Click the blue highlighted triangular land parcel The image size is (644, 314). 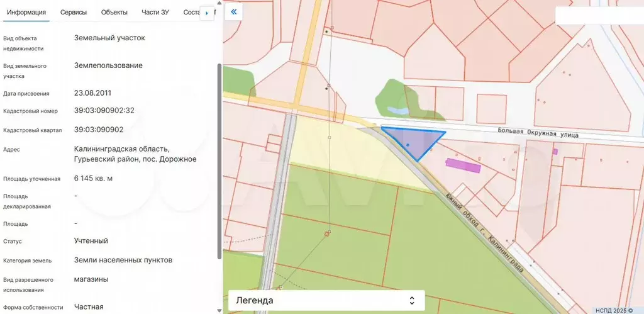coord(416,140)
